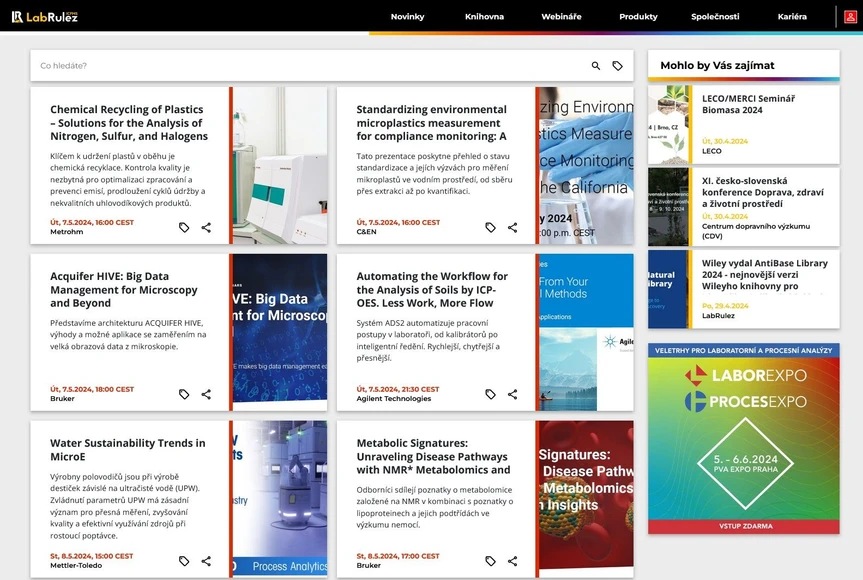Open the Novinky menu item
863x580 pixels.
[x=407, y=17]
